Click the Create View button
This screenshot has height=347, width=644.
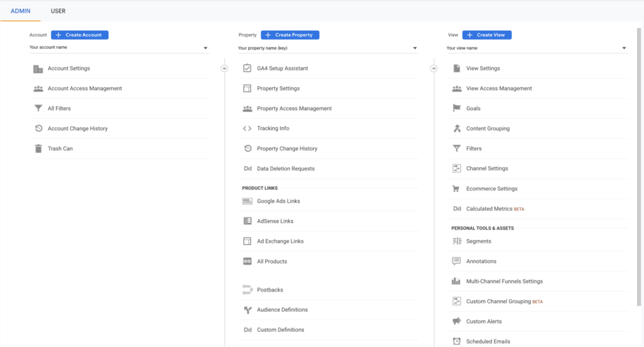[x=487, y=35]
